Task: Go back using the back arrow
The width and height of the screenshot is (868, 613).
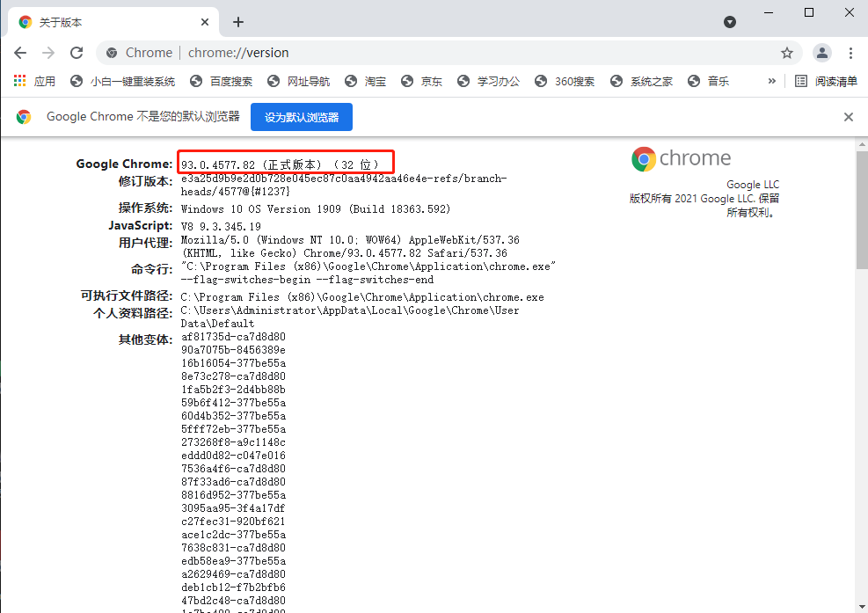Action: [20, 53]
